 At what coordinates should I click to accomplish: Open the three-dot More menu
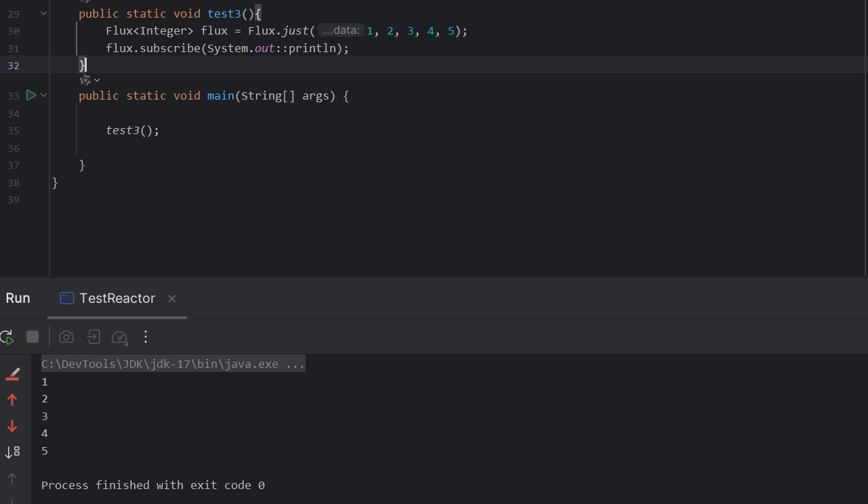(145, 337)
